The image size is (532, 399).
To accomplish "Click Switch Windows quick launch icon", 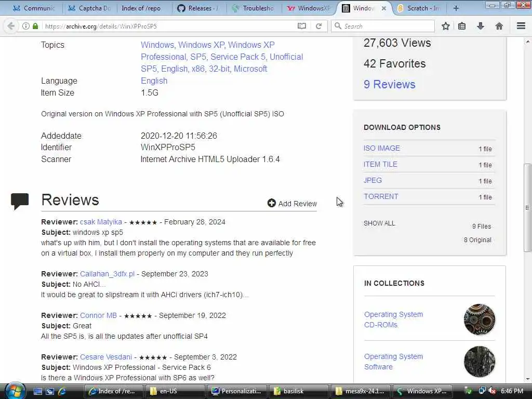I will click(50, 391).
